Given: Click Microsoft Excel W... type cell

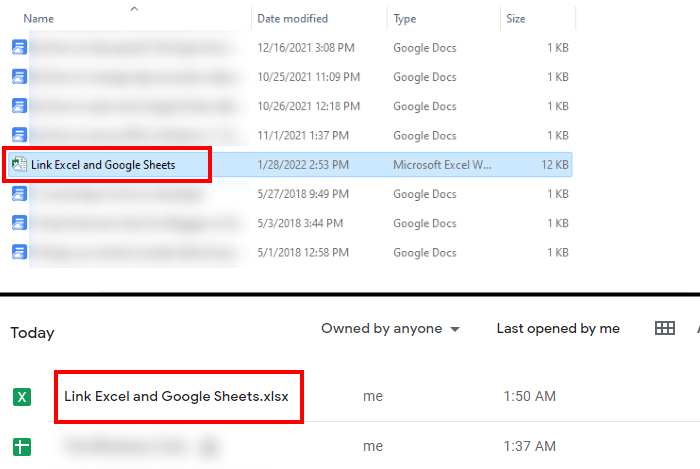Looking at the screenshot, I should 442,165.
